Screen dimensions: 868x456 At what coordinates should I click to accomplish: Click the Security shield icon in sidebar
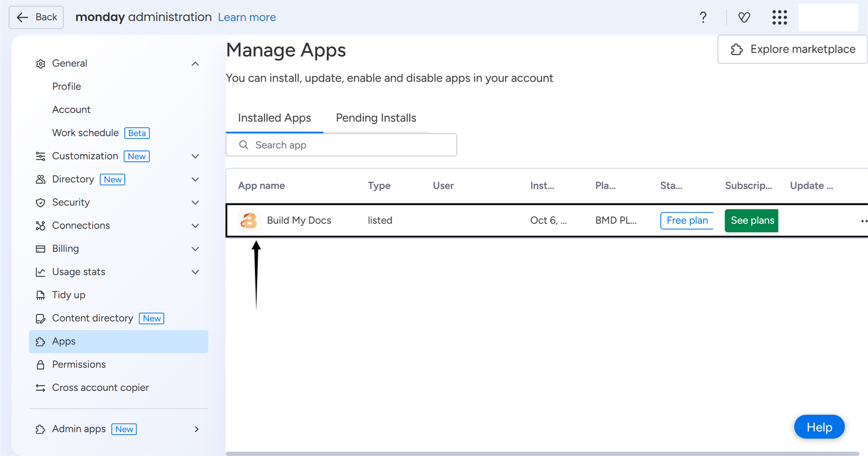[x=41, y=202]
